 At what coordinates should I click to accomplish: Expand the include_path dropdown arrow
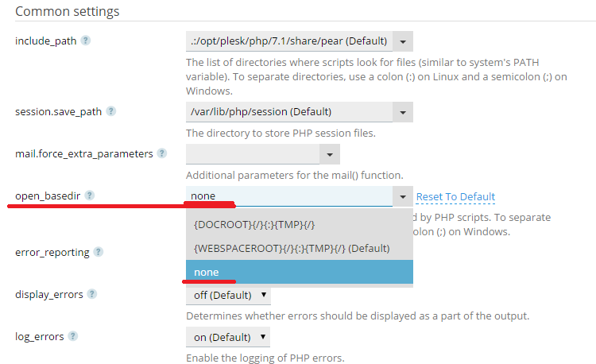coord(403,41)
